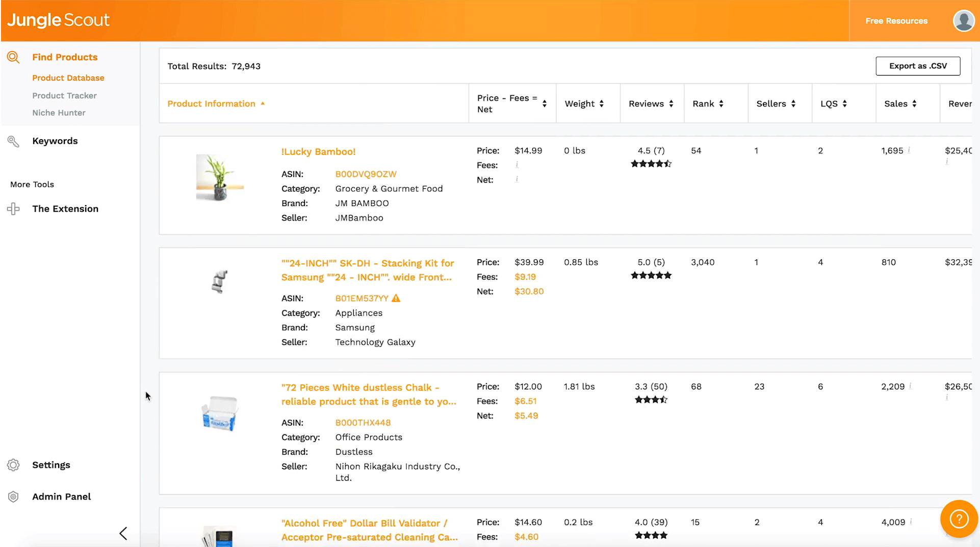The width and height of the screenshot is (980, 547).
Task: Open Find Products menu
Action: tap(65, 57)
